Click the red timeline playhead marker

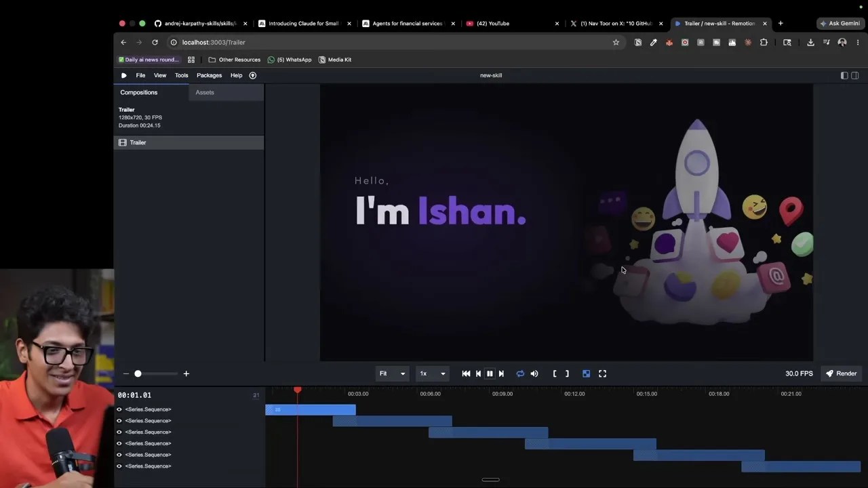(297, 390)
